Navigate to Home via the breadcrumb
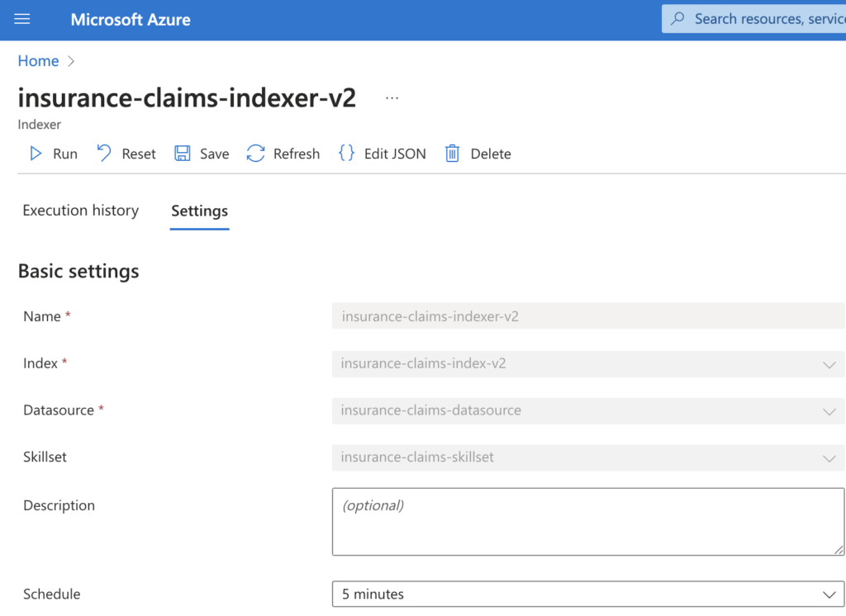 38,60
